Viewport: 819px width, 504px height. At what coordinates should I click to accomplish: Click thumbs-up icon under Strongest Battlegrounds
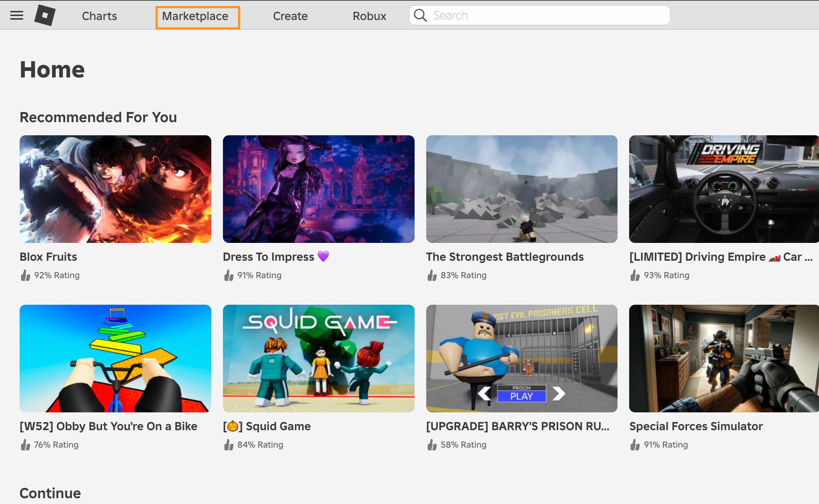click(432, 275)
